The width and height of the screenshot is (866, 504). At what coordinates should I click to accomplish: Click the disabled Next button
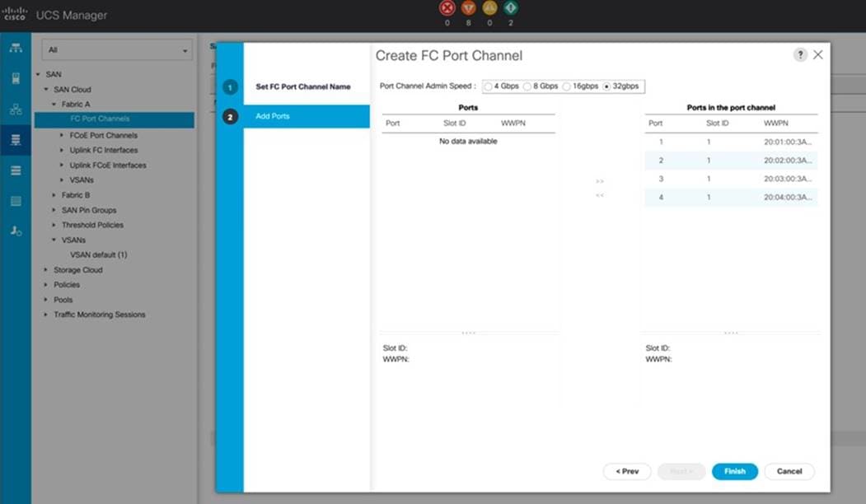[x=681, y=471]
